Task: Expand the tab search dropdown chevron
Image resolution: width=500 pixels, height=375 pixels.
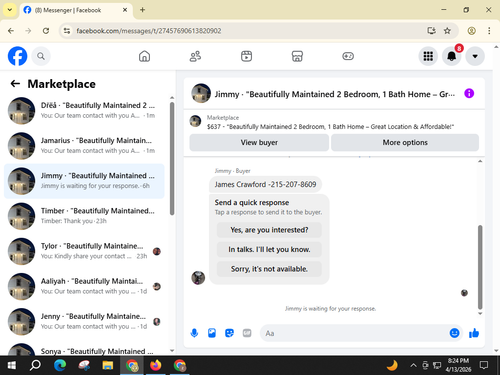Action: [x=10, y=10]
